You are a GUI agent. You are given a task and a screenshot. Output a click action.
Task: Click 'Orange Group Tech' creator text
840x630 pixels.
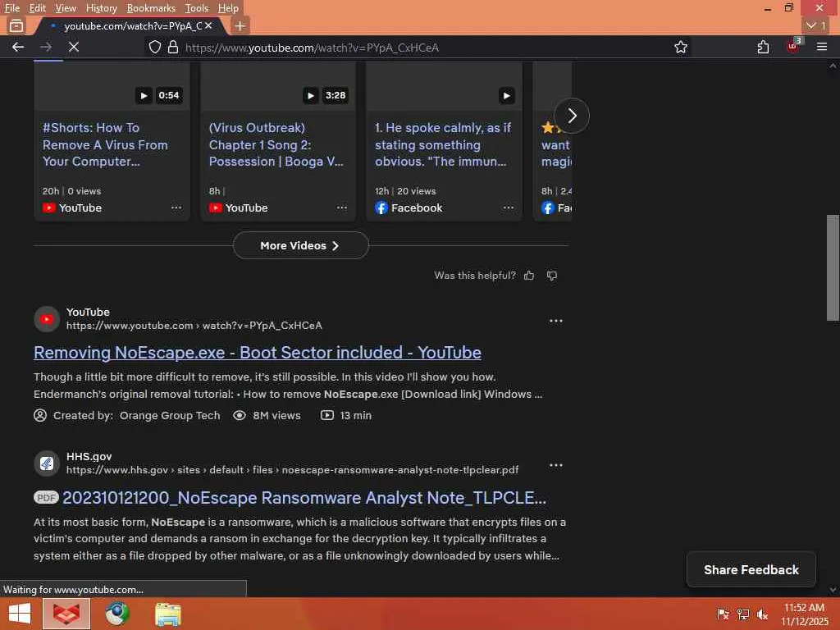pos(170,416)
